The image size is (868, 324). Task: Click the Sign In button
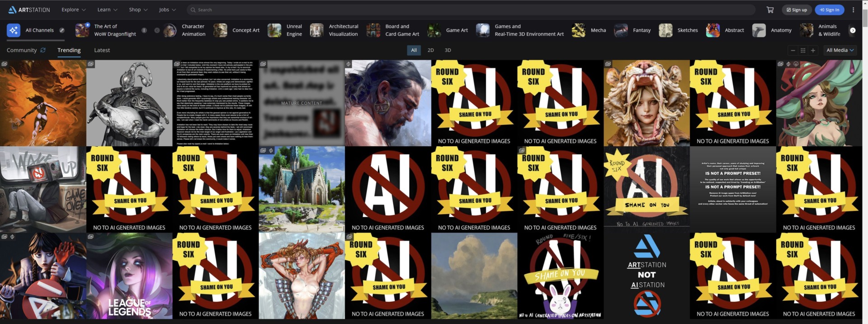point(829,10)
